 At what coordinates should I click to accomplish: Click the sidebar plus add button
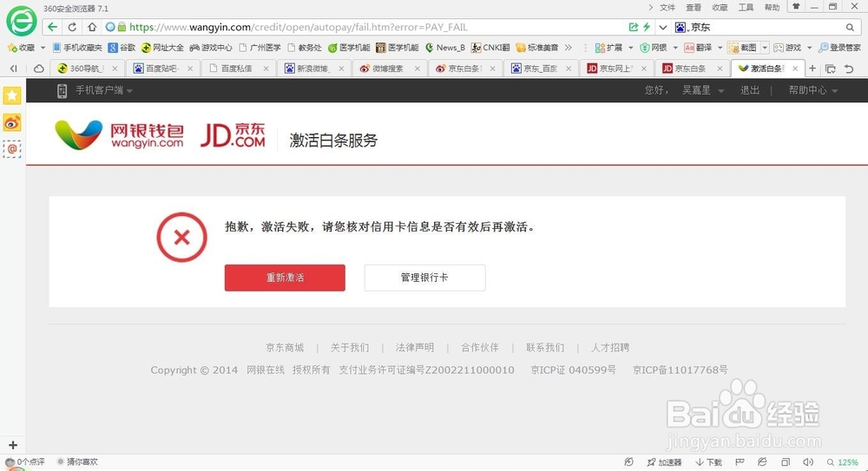point(13,444)
